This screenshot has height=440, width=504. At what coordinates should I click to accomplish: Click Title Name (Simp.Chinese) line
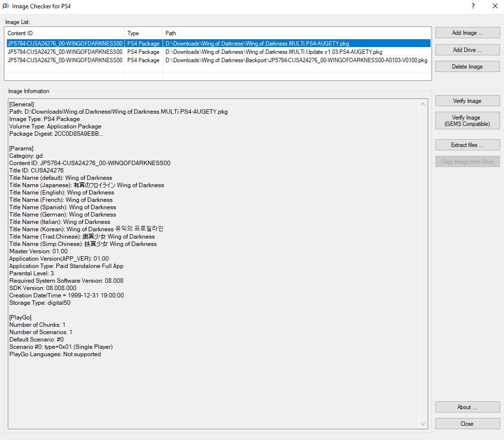click(x=83, y=244)
